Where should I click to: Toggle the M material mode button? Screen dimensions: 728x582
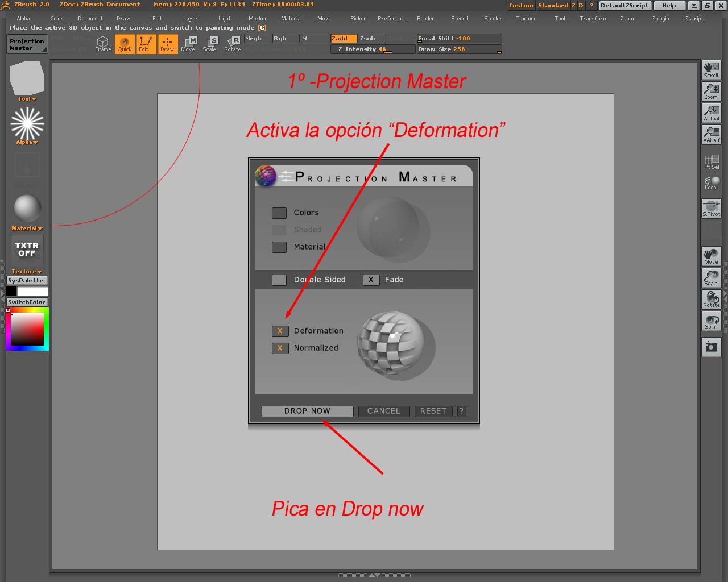coord(315,39)
